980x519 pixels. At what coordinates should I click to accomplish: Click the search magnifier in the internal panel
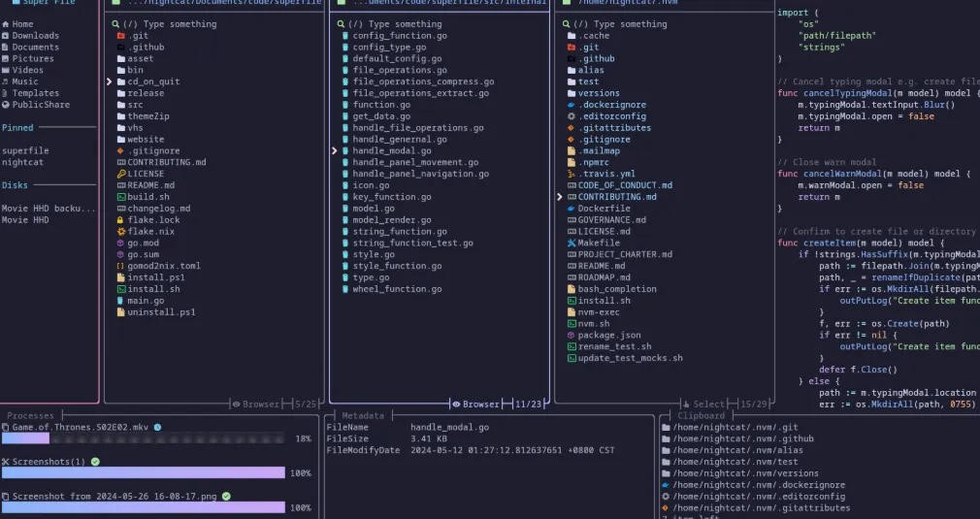341,24
